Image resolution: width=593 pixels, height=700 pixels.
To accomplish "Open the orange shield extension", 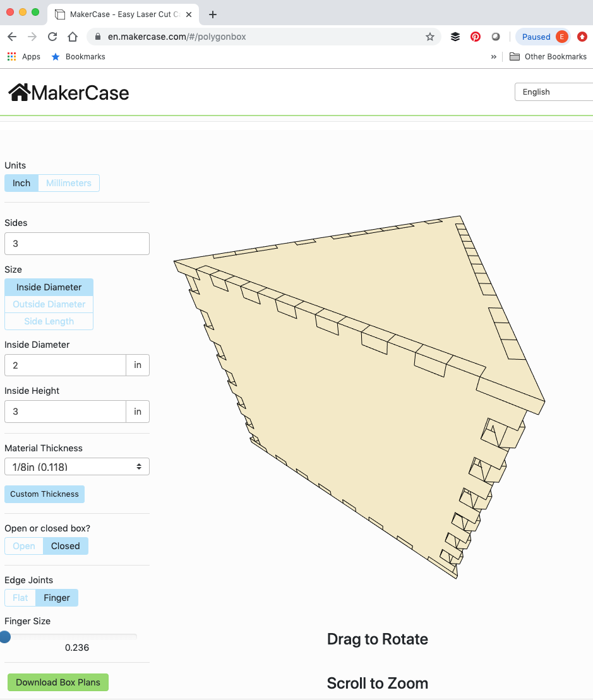I will tap(582, 37).
